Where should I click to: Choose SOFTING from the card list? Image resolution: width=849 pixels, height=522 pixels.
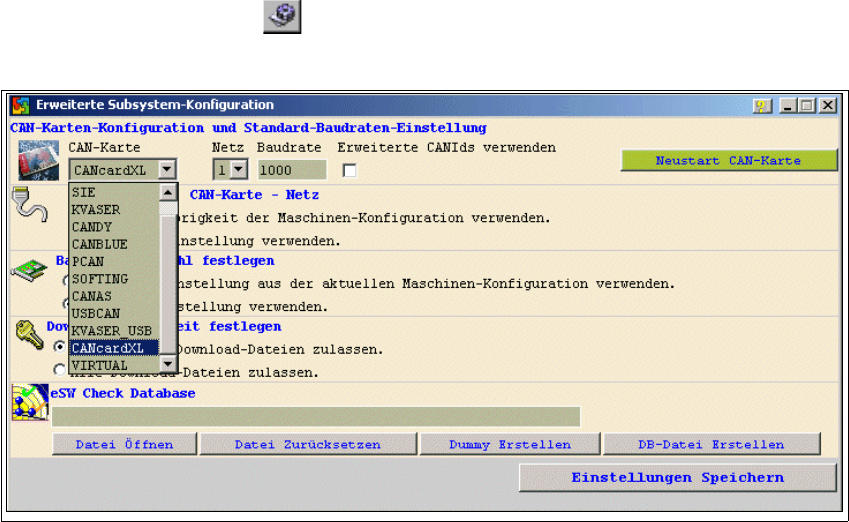(114, 279)
